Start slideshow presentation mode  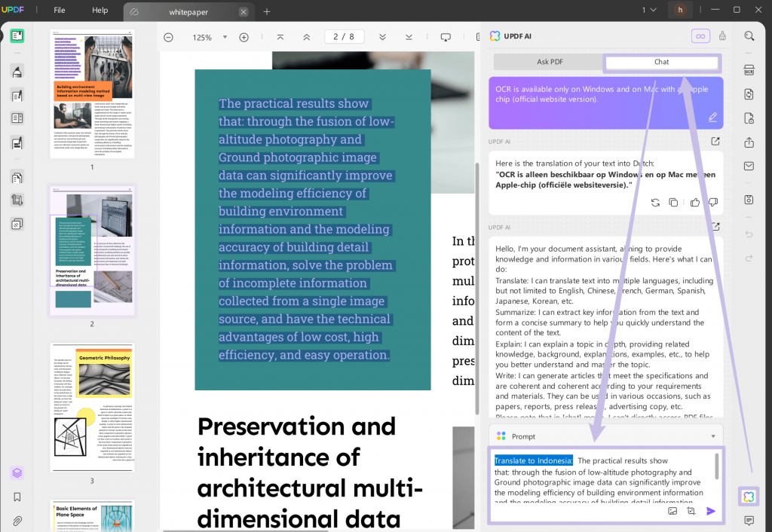coord(446,38)
